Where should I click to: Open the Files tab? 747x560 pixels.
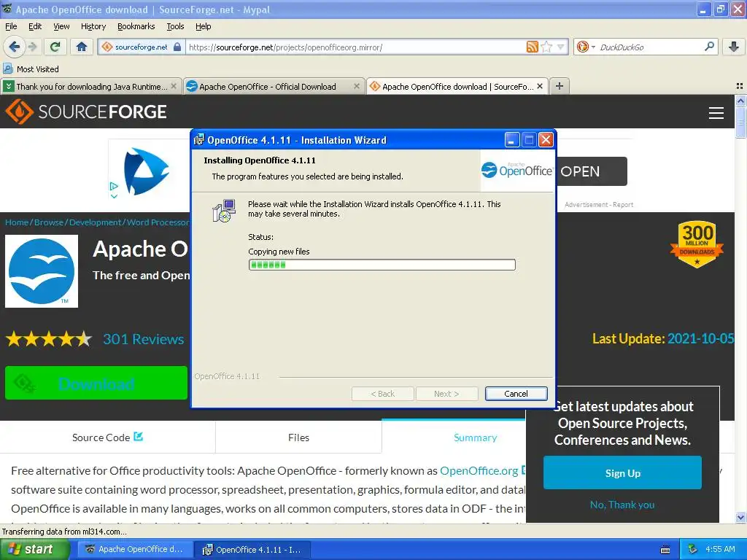[298, 437]
